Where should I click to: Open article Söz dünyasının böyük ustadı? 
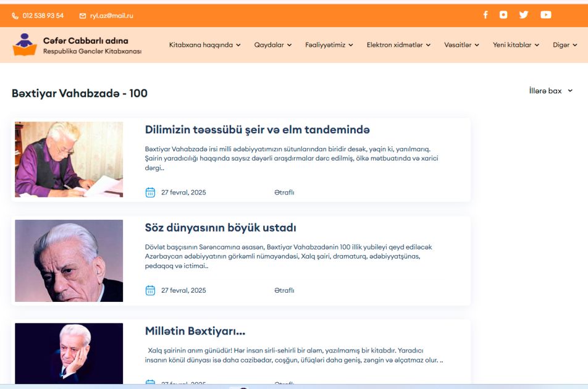click(x=220, y=228)
